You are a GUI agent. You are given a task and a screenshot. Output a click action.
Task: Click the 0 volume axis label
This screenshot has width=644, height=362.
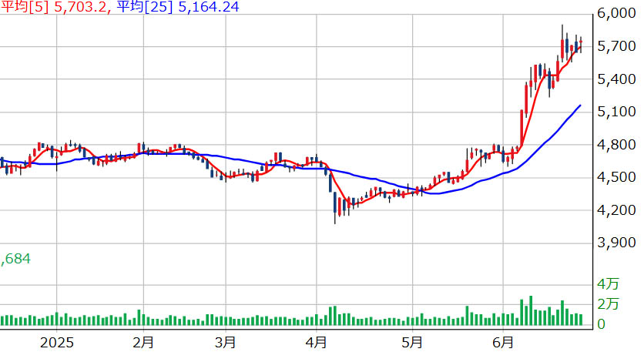coord(602,324)
